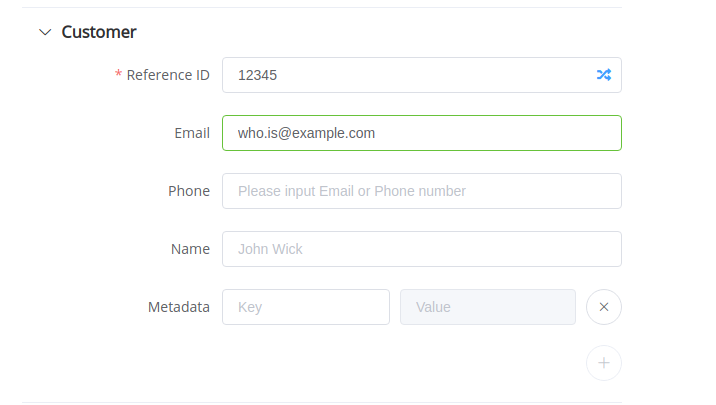Add a metadata row with plus button
The width and height of the screenshot is (716, 405).
coord(604,363)
